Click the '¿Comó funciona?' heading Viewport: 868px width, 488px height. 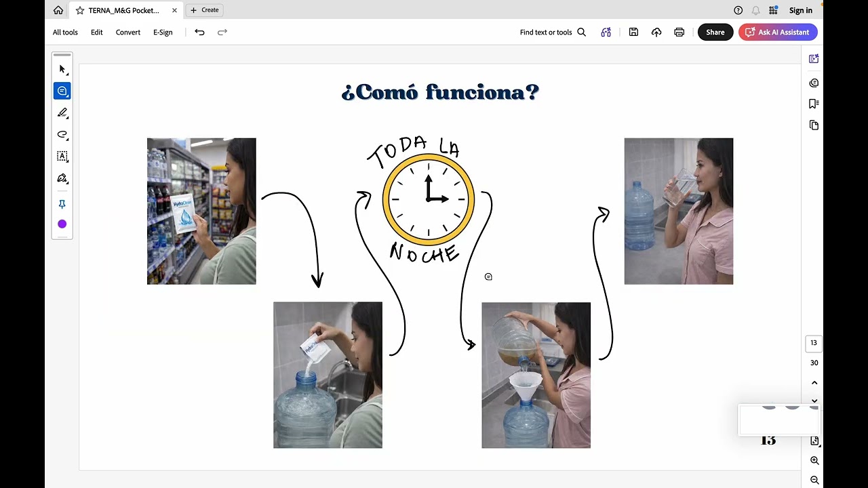tap(440, 92)
